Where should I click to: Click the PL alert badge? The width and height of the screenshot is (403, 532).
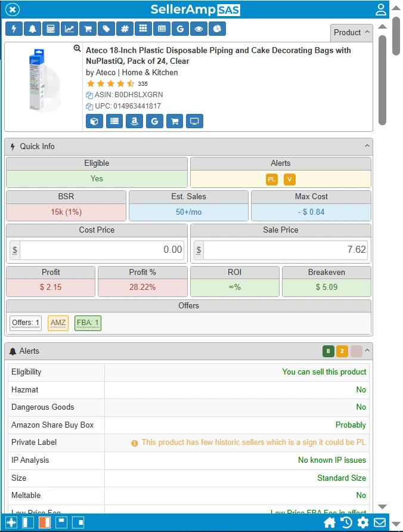(271, 180)
